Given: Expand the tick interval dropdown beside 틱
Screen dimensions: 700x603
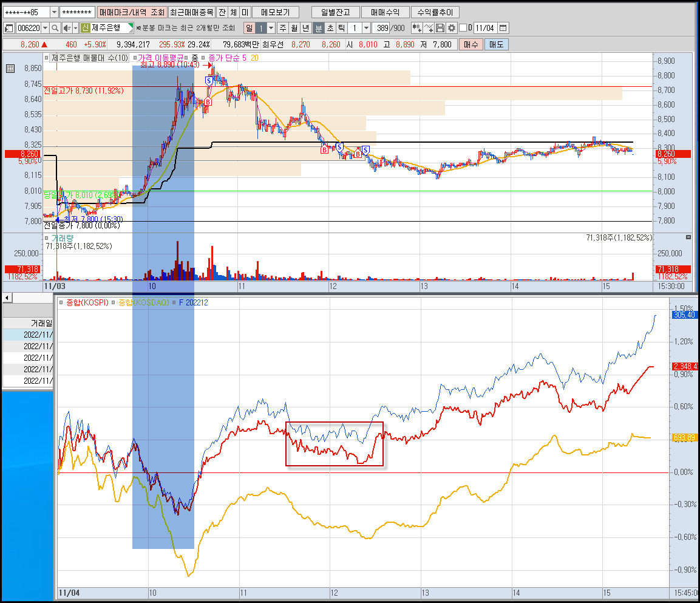Looking at the screenshot, I should (366, 28).
